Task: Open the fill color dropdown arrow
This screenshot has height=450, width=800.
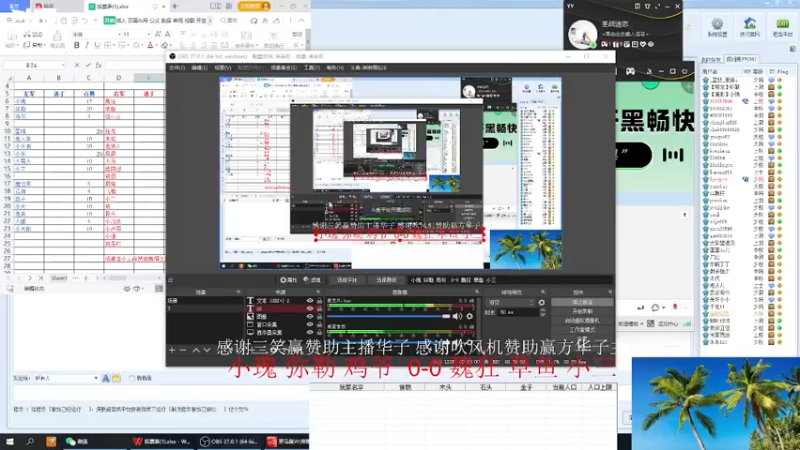Action: click(143, 45)
